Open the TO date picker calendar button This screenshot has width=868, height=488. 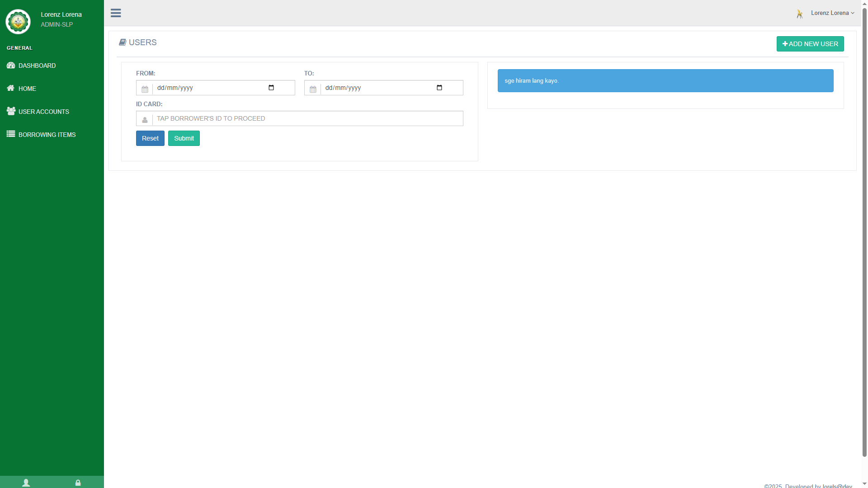439,88
